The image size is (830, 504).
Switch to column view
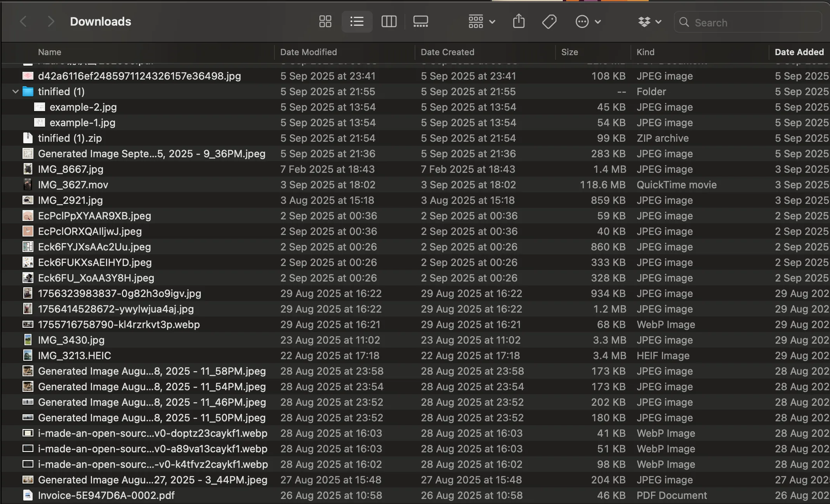pos(389,21)
